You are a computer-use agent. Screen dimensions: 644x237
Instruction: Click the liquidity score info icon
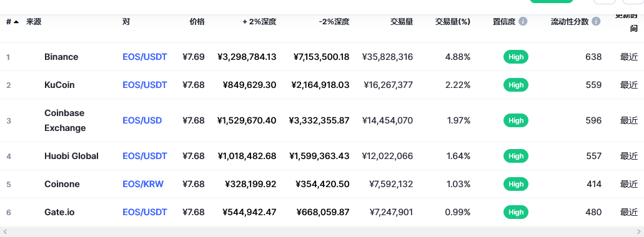[x=596, y=21]
